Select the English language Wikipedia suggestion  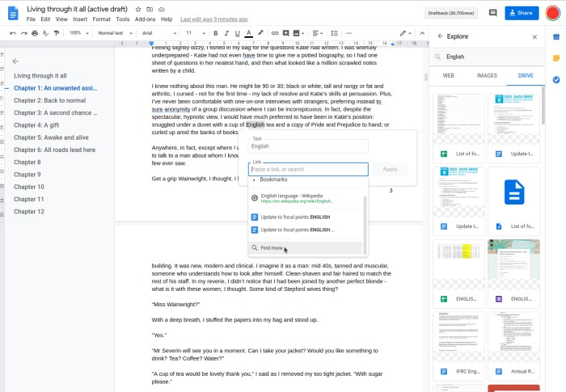306,198
